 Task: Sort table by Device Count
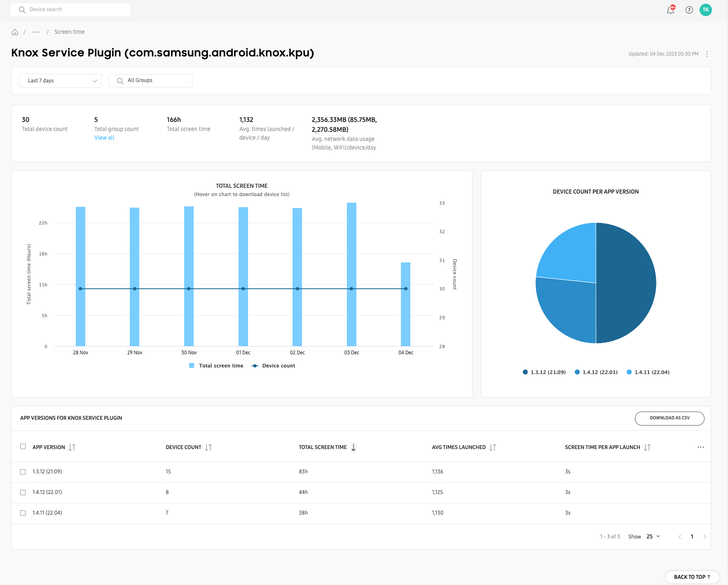(208, 447)
